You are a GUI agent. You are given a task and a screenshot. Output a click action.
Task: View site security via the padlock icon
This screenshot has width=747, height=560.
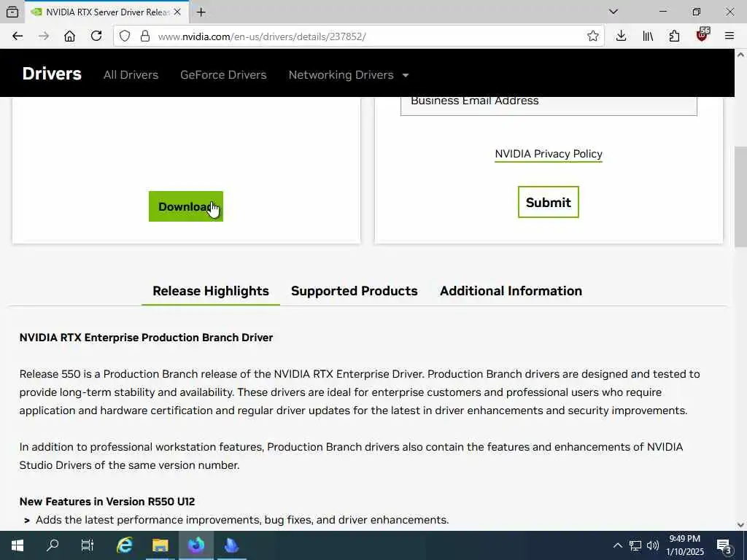[145, 36]
